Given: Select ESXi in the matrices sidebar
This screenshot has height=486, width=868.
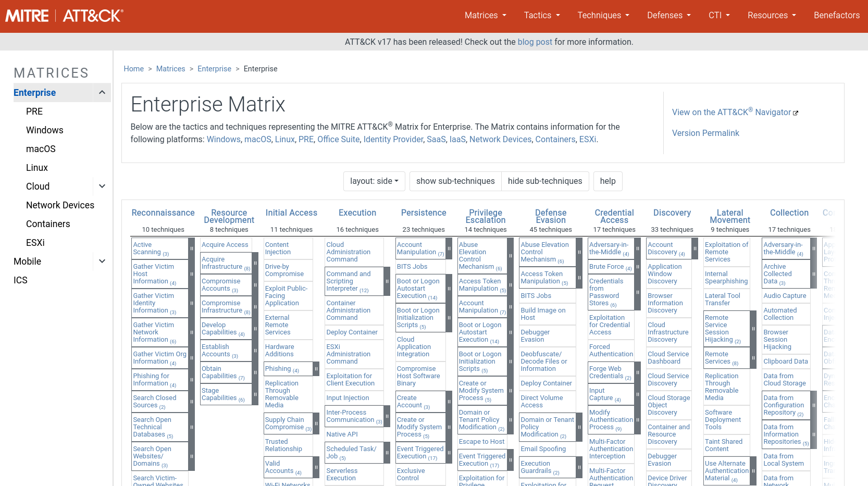Looking at the screenshot, I should tap(35, 243).
